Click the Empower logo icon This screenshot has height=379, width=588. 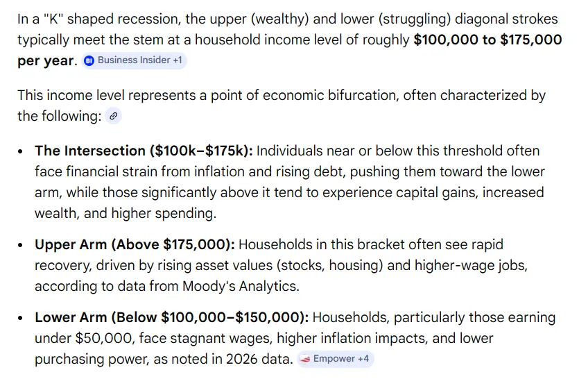point(304,360)
